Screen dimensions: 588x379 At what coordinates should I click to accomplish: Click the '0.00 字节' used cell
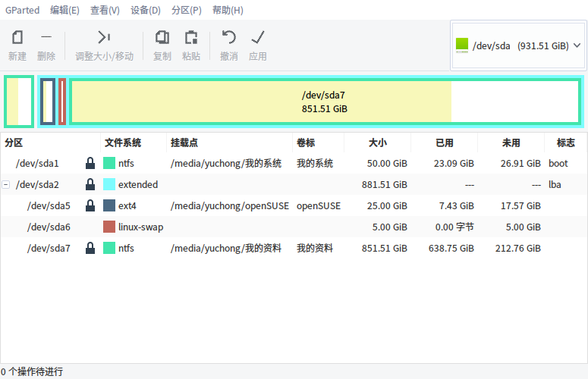(x=454, y=227)
